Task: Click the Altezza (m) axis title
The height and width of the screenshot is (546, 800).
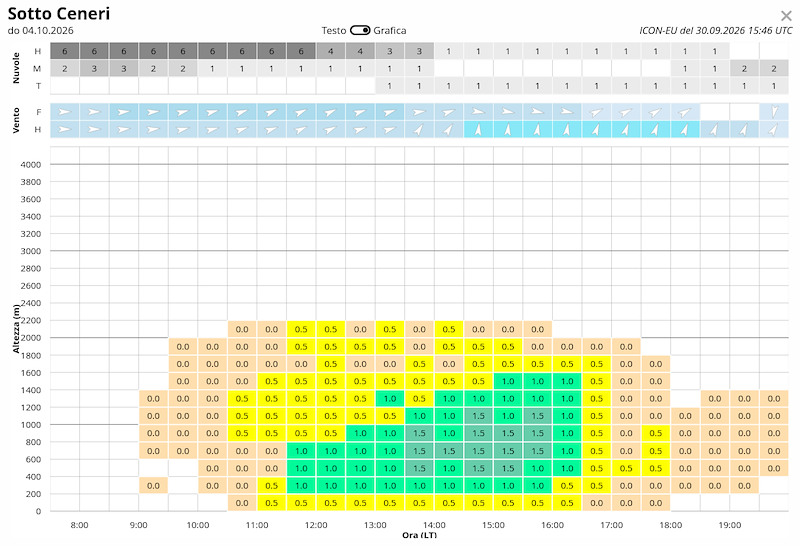Action: tap(16, 329)
